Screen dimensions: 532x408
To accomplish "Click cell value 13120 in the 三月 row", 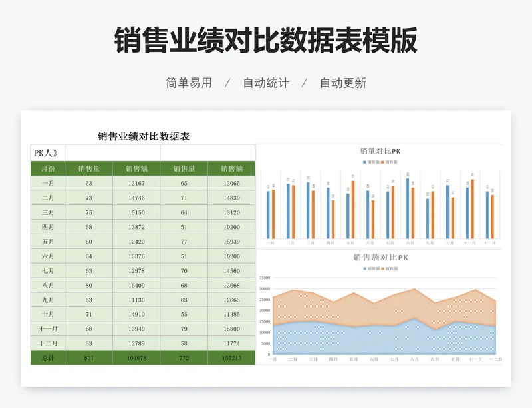I will click(231, 213).
